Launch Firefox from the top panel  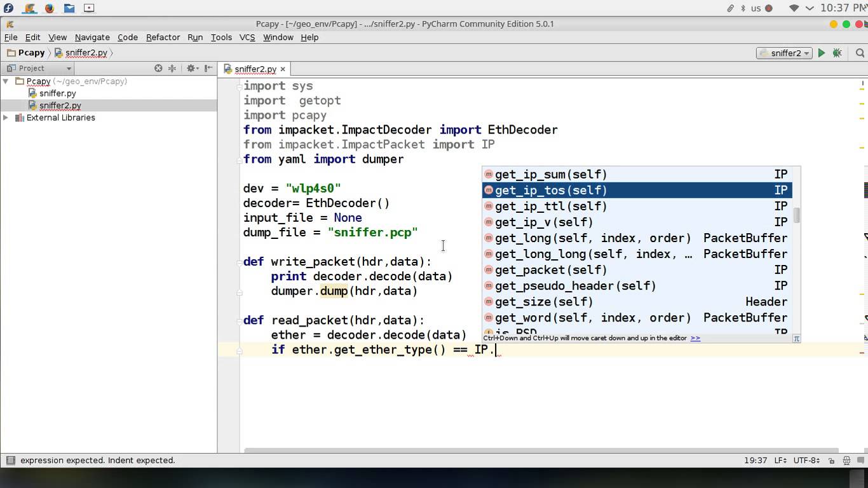click(x=49, y=8)
